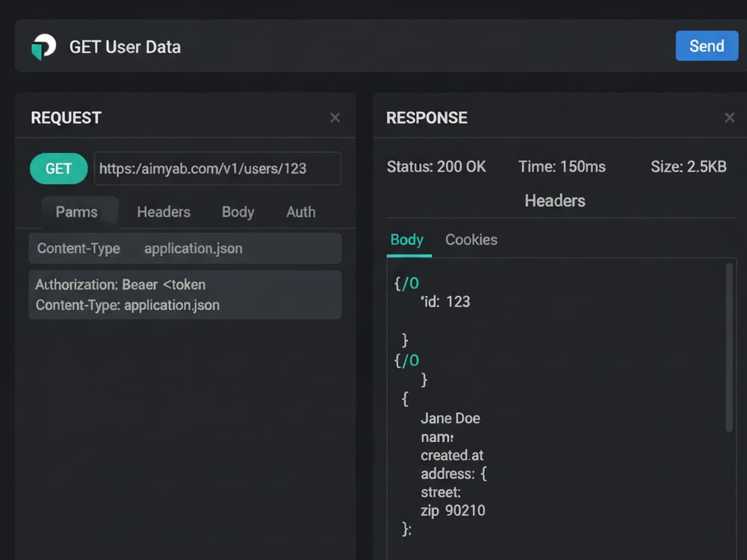747x560 pixels.
Task: Switch to the Parms tab
Action: point(77,212)
